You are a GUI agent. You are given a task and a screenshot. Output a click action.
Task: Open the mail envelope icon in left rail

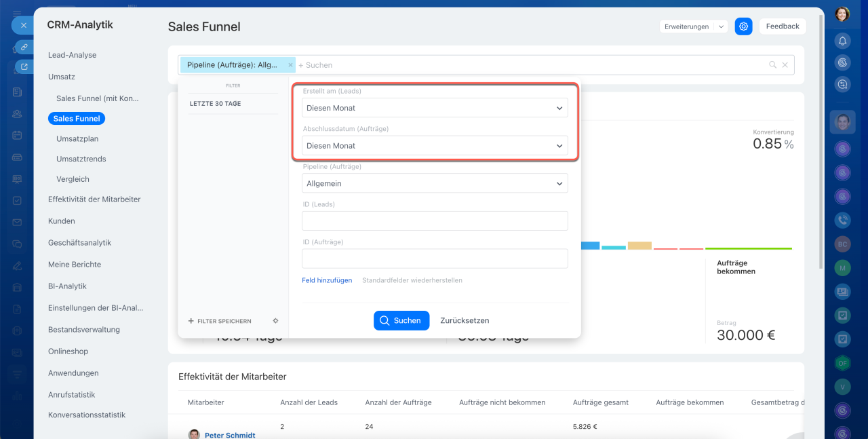click(17, 222)
